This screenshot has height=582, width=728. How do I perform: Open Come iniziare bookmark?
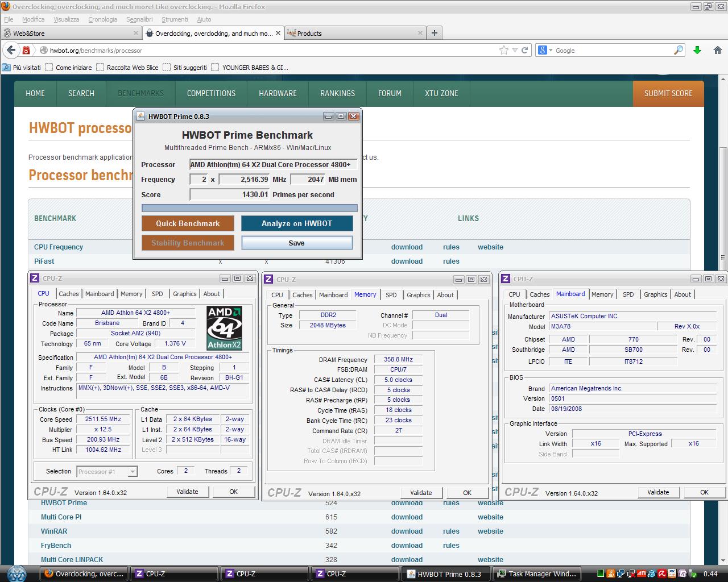[x=68, y=67]
